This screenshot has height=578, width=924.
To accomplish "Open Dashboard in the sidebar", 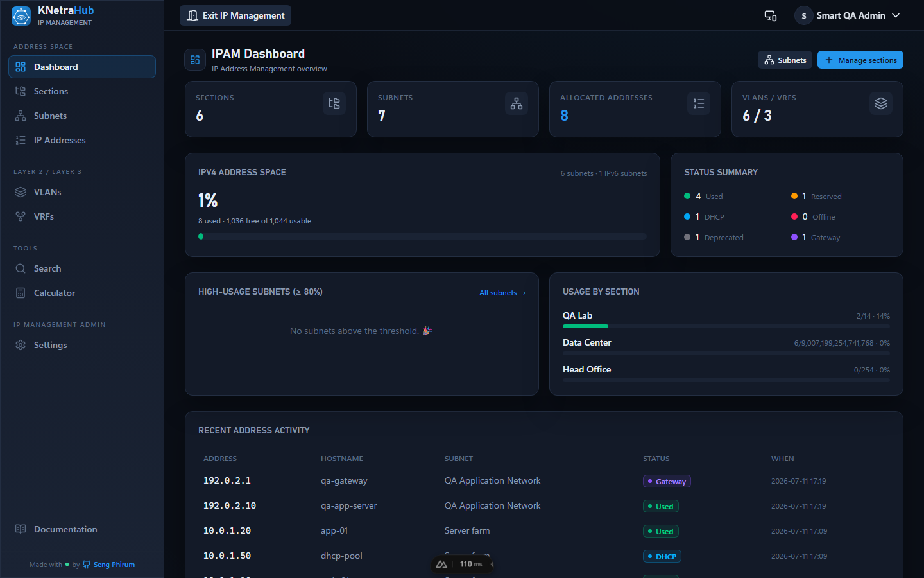I will pos(82,67).
